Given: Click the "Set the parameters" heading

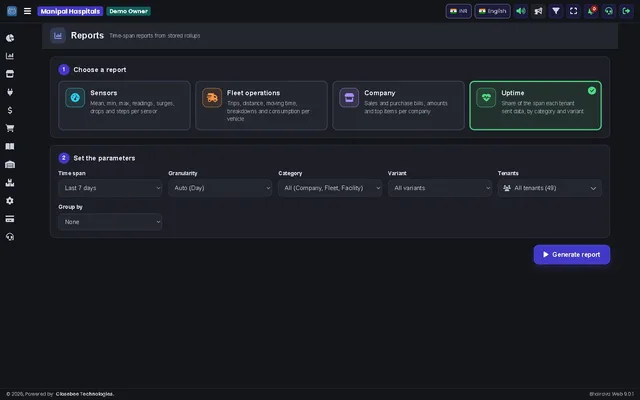Looking at the screenshot, I should (104, 158).
